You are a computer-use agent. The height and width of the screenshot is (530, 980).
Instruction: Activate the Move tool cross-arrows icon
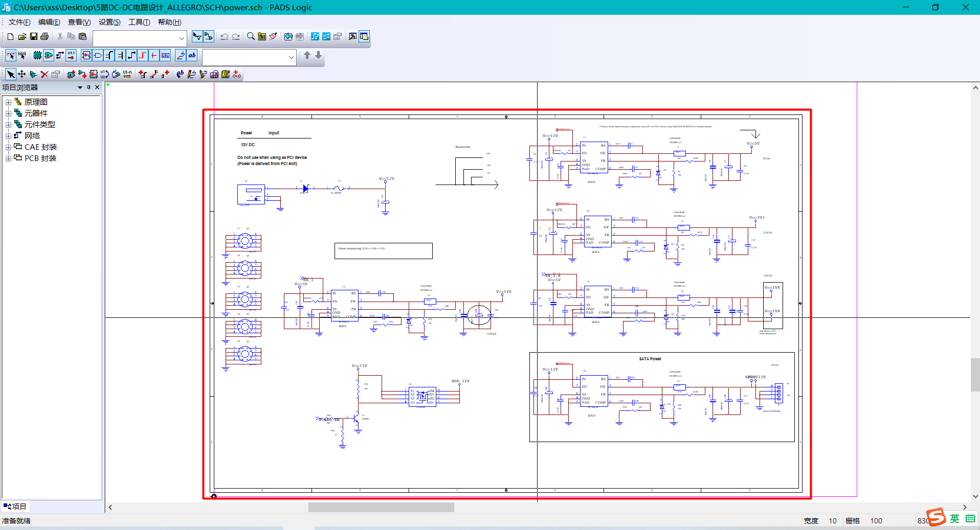point(22,74)
